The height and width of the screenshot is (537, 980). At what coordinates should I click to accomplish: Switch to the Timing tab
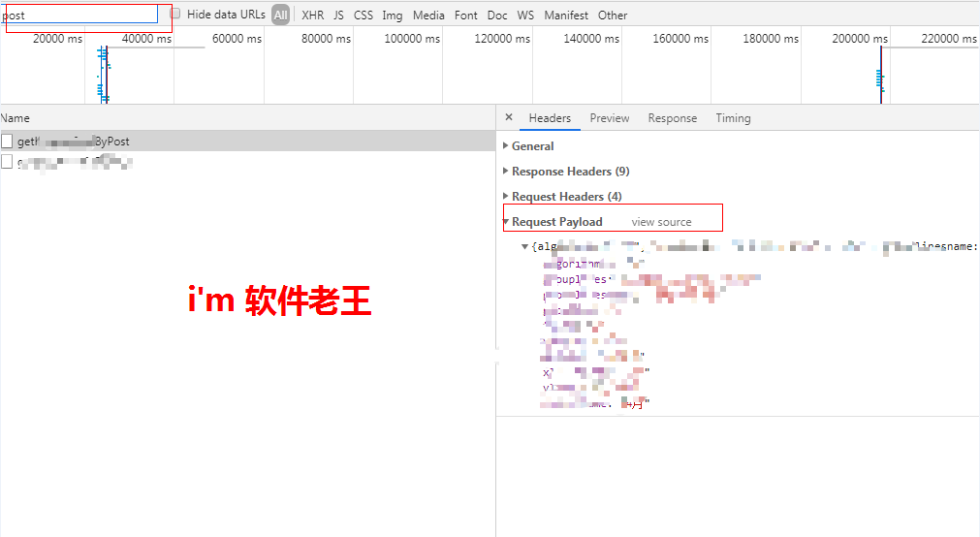click(x=733, y=118)
